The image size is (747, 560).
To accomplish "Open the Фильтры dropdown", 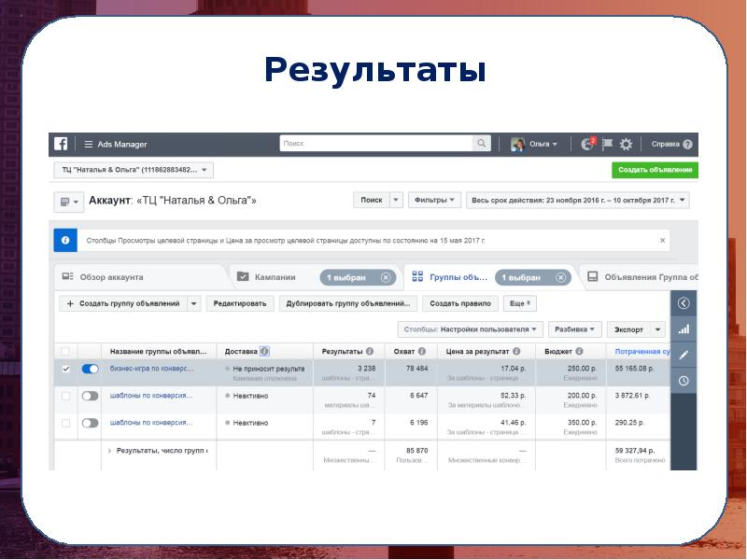I will 436,200.
